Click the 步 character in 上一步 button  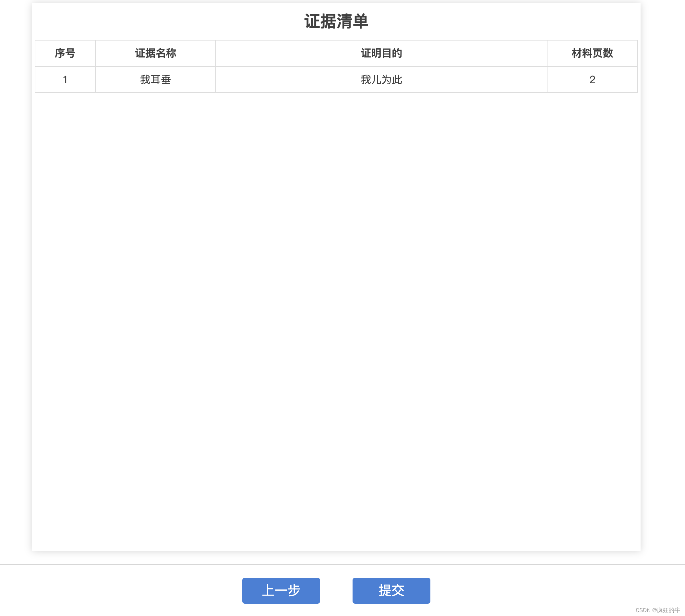pos(294,590)
